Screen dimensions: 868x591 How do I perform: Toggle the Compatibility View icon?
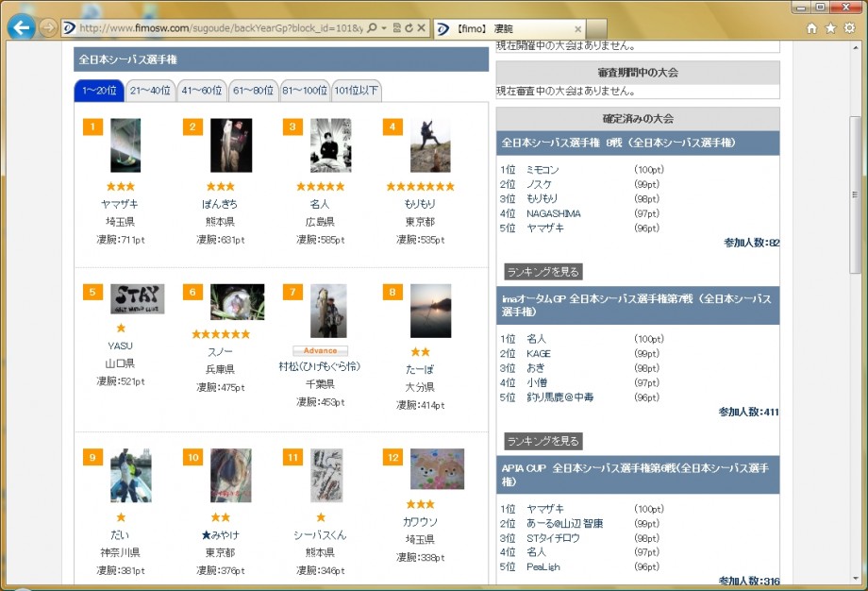pyautogui.click(x=396, y=27)
